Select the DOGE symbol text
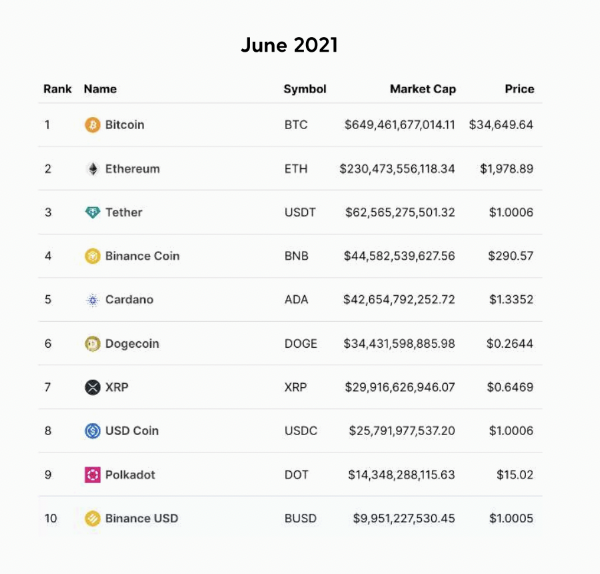Viewport: 600px width, 574px height. pyautogui.click(x=301, y=344)
